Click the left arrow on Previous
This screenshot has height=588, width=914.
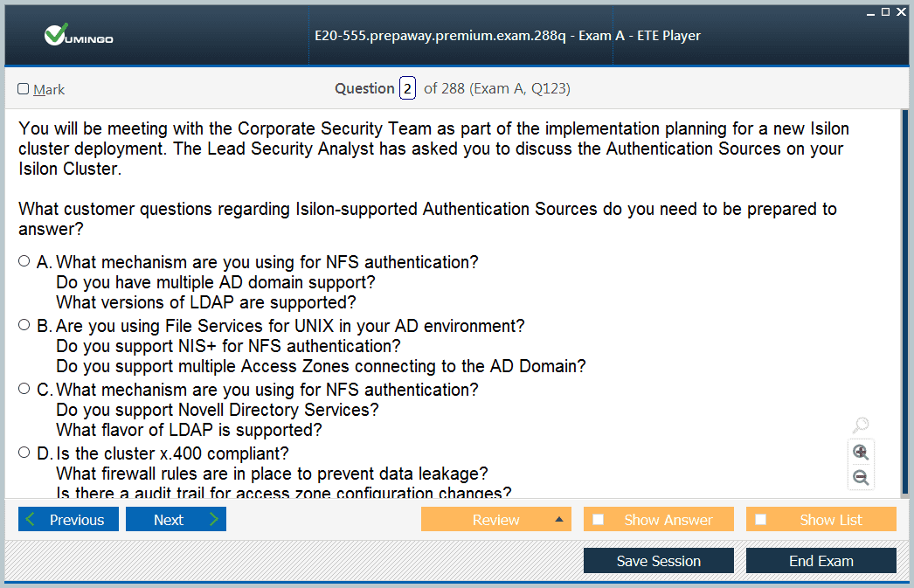coord(31,520)
